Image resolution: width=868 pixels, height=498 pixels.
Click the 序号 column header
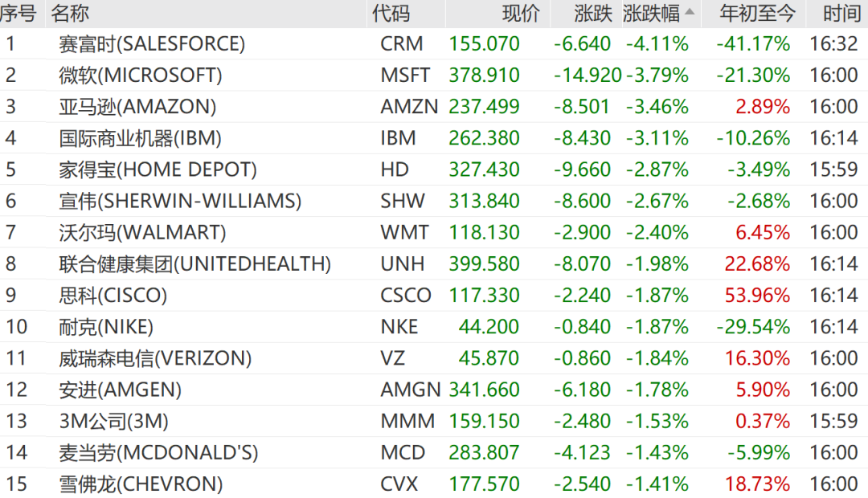[18, 13]
